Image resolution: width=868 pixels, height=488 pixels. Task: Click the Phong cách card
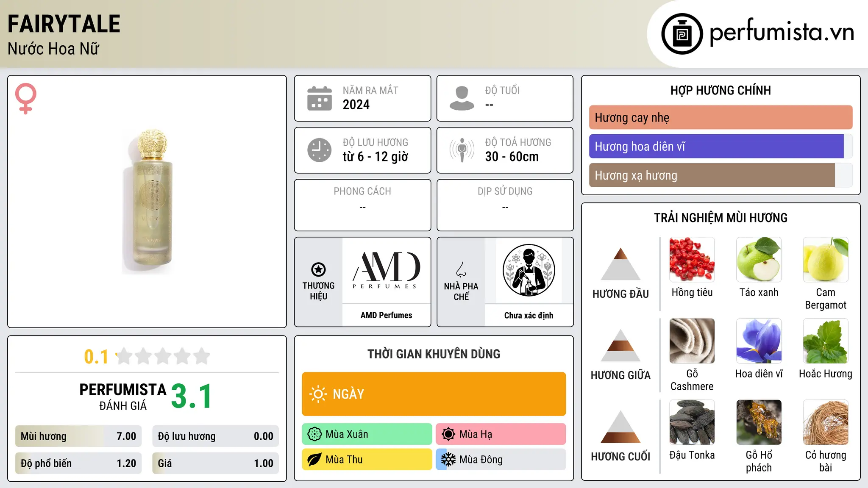363,205
